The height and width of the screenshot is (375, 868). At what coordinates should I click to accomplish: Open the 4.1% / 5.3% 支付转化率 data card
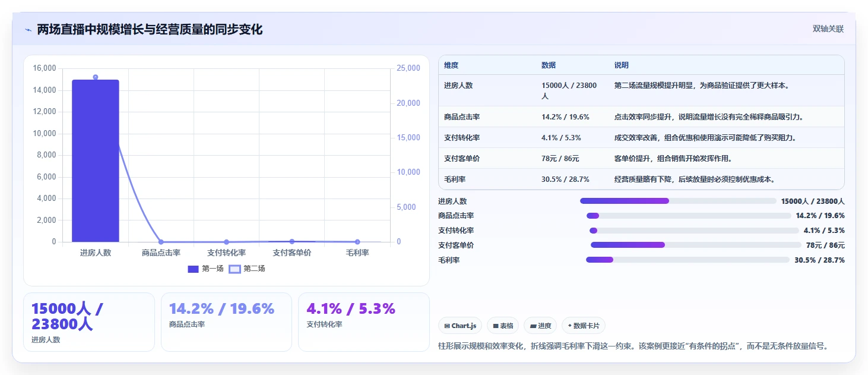(x=363, y=322)
